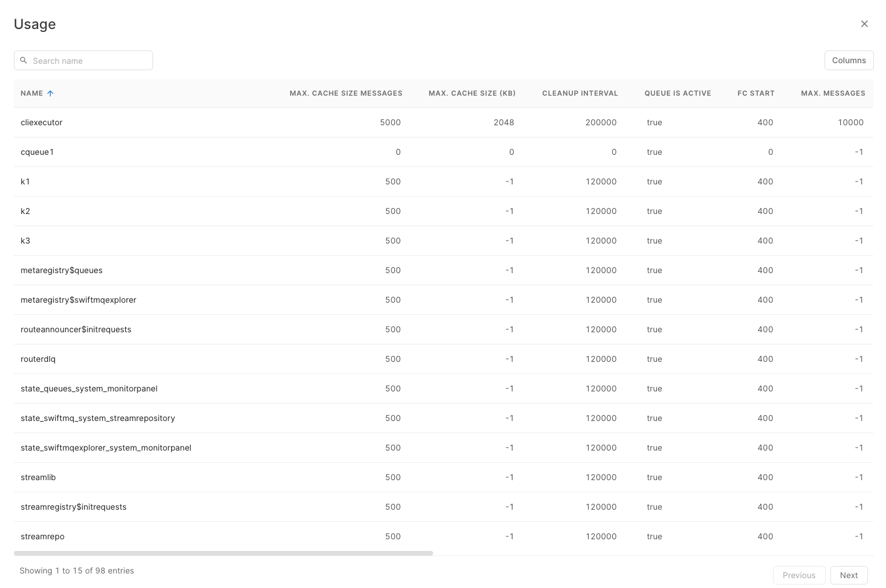
Task: Click the Previous page button
Action: pos(798,575)
